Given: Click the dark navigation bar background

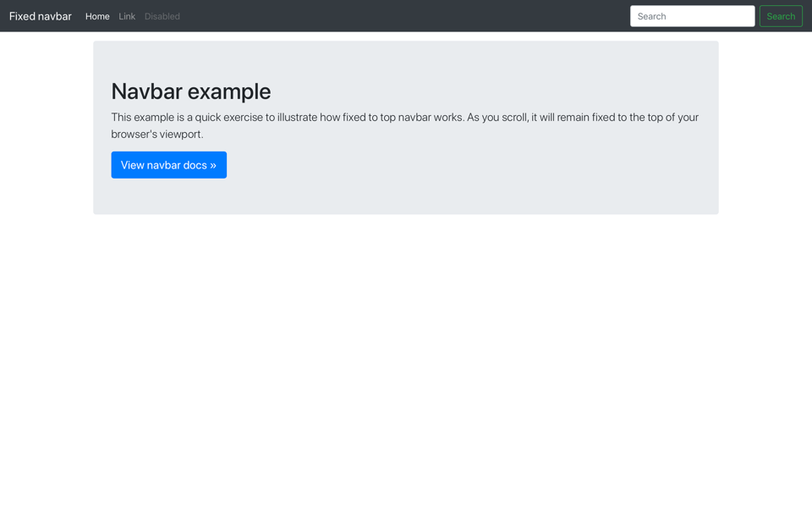Looking at the screenshot, I should (423, 15).
